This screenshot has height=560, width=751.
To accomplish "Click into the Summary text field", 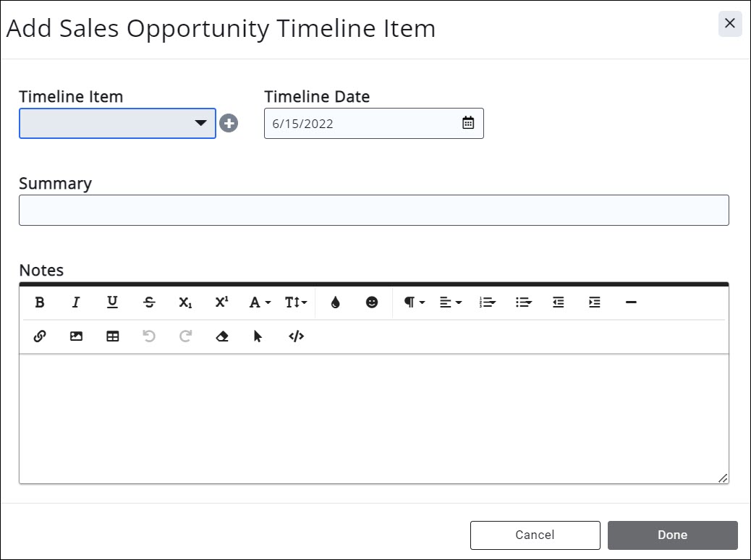I will coord(373,211).
